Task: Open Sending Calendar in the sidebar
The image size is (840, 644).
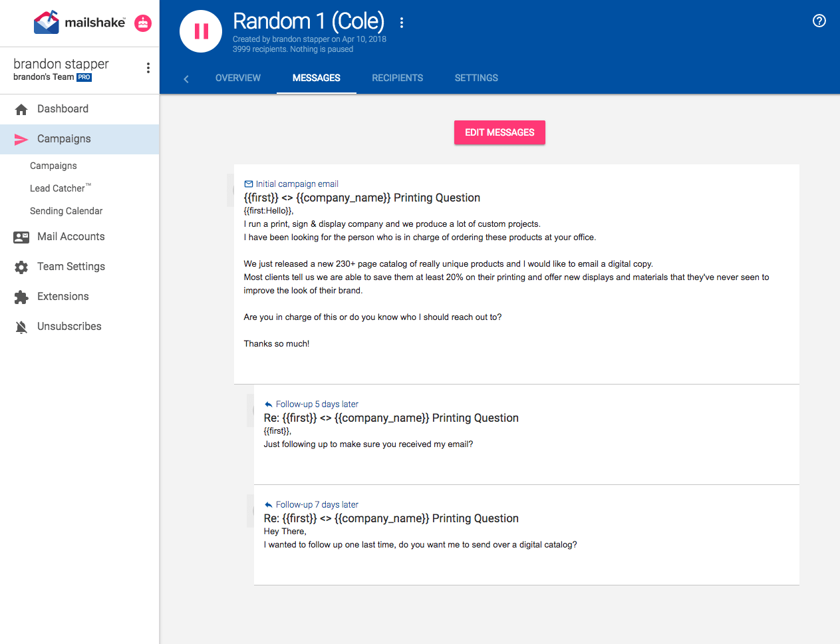Action: pos(67,211)
